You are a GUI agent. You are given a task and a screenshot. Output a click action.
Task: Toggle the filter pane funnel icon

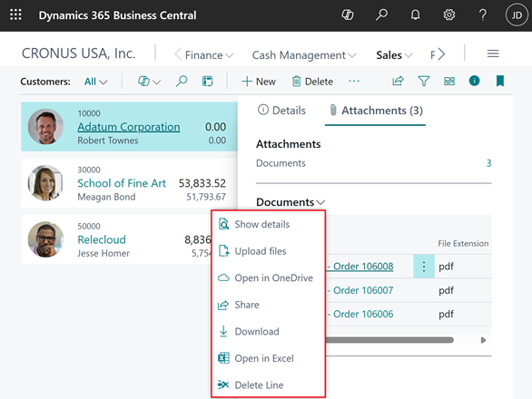tap(424, 81)
